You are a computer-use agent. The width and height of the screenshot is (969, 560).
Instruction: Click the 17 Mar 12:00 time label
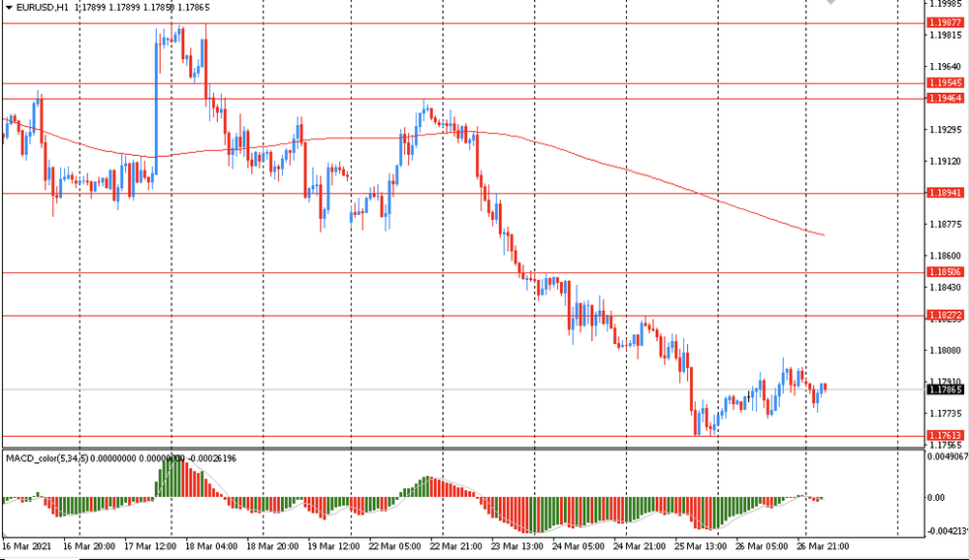(150, 546)
